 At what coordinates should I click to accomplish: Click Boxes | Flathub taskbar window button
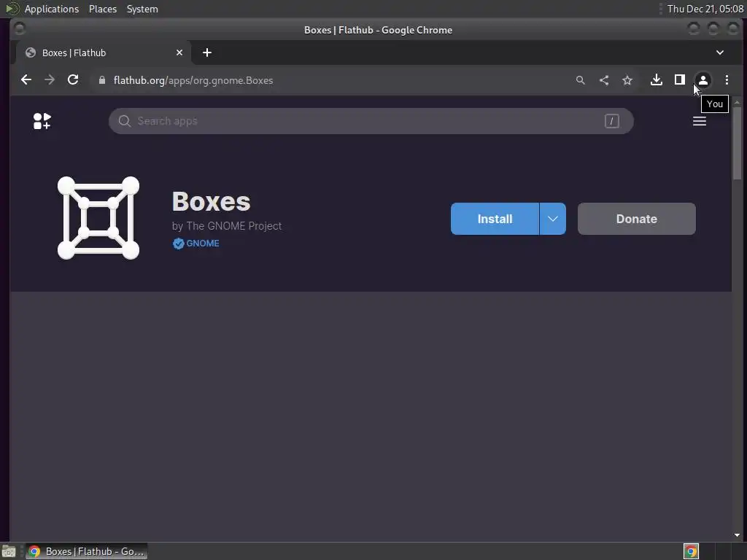[x=86, y=551]
